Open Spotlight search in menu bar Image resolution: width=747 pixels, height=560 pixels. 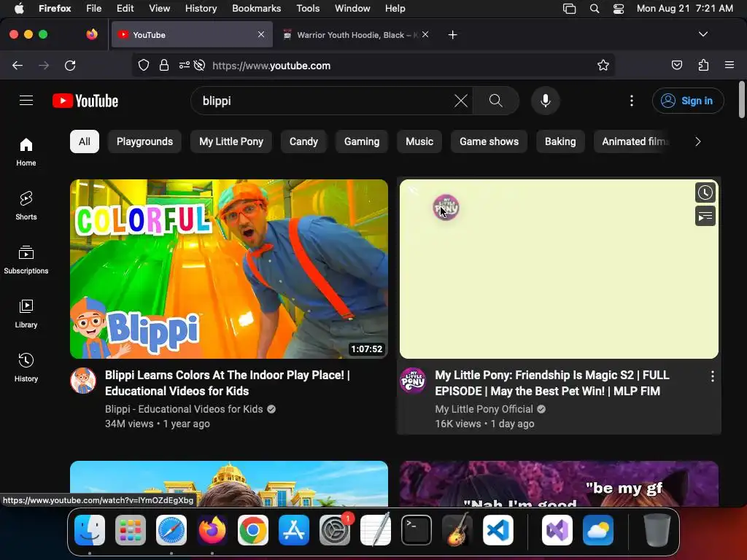tap(594, 9)
